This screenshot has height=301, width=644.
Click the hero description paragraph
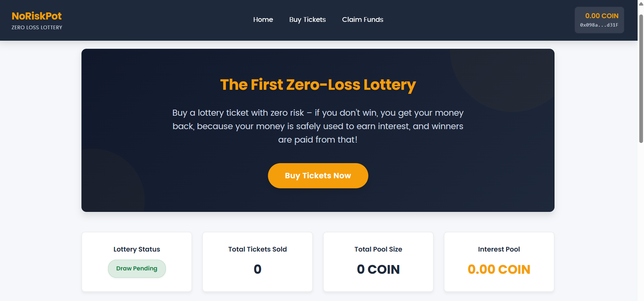click(318, 126)
